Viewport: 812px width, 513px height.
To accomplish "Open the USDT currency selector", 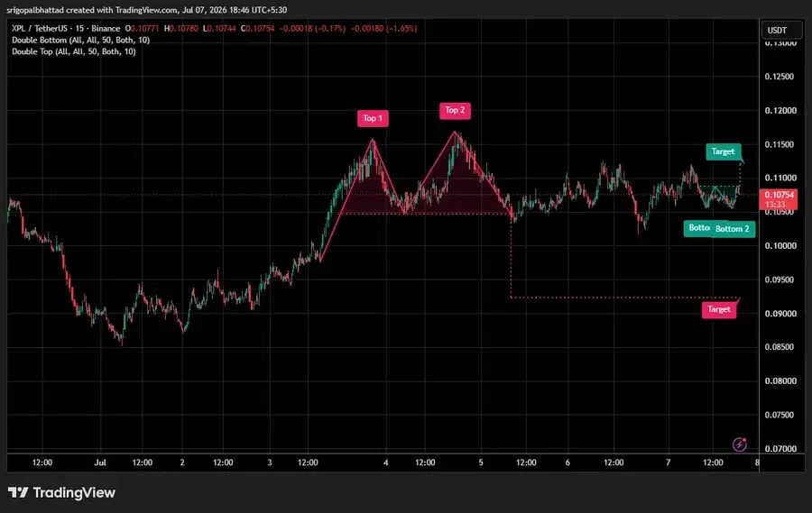I will (781, 30).
